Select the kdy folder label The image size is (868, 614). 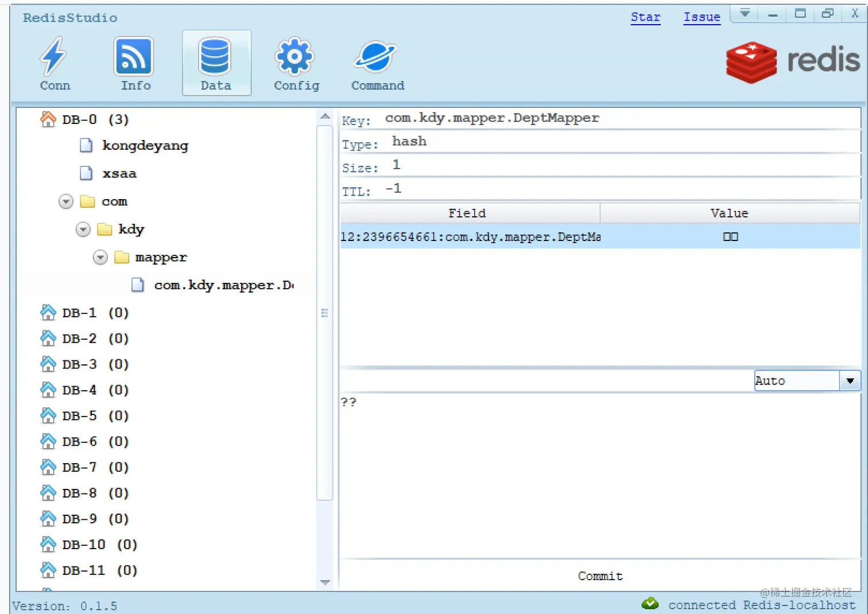pos(131,230)
